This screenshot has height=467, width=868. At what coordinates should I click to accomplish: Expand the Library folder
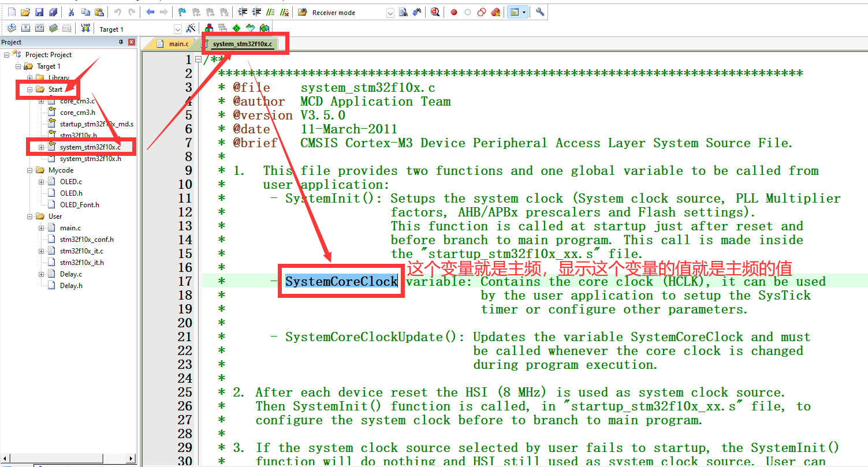tap(30, 78)
